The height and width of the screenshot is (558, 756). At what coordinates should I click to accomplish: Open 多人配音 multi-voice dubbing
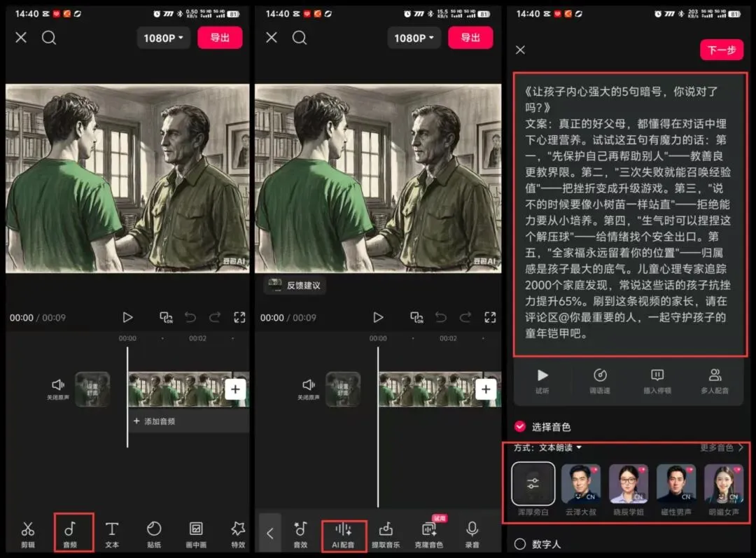715,381
